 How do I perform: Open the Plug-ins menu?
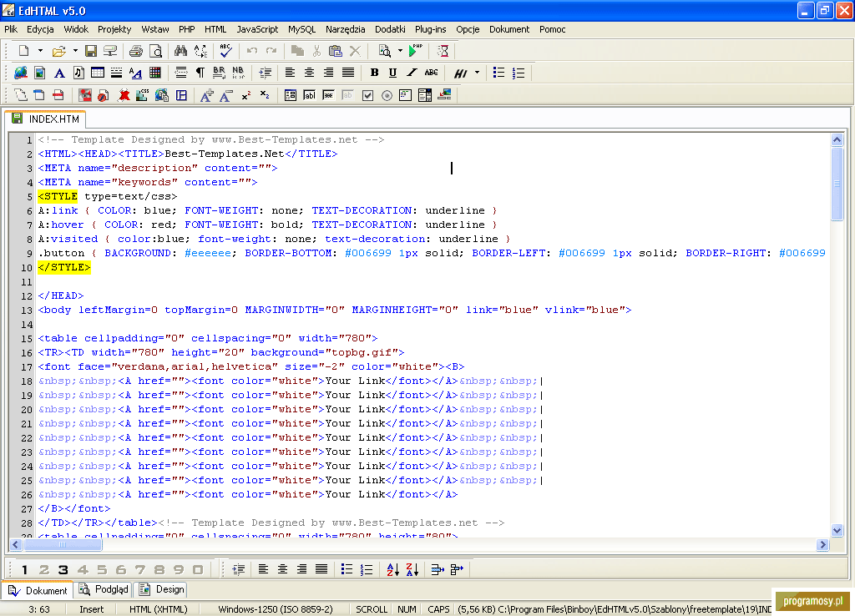pyautogui.click(x=430, y=29)
